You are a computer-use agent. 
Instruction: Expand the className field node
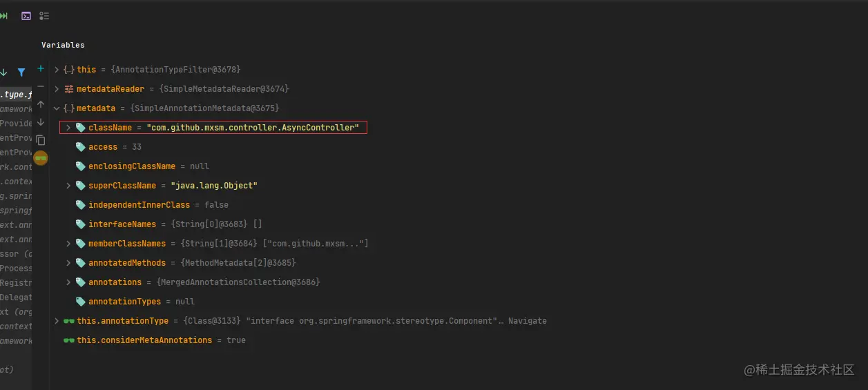68,128
